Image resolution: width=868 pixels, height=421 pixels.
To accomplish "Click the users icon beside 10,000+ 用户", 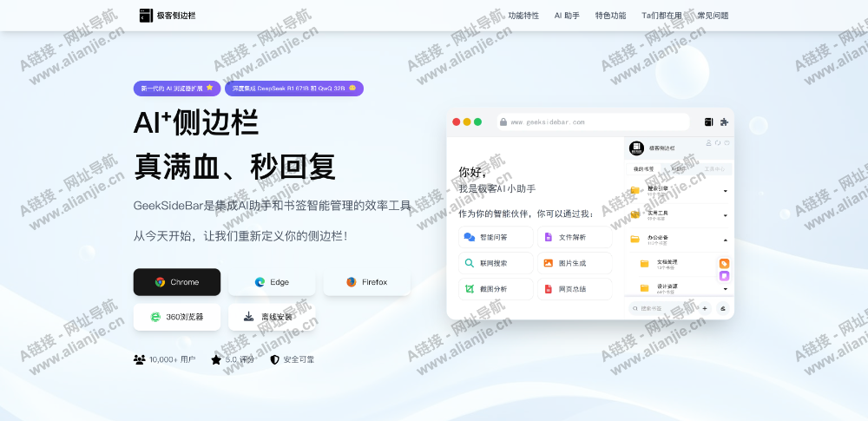I will (x=139, y=359).
